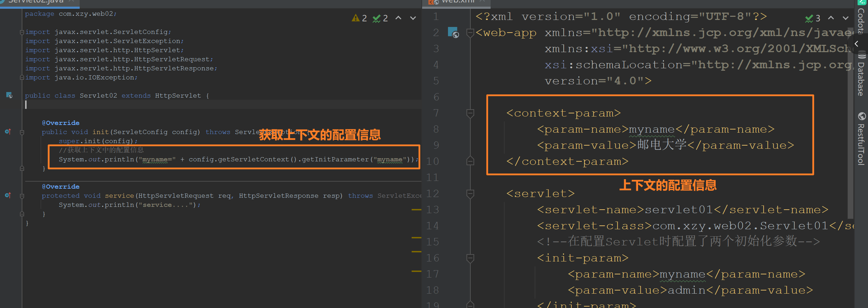Click 'import javax.servlet.http.HttpServlet;' line
868x308 pixels.
click(x=104, y=50)
